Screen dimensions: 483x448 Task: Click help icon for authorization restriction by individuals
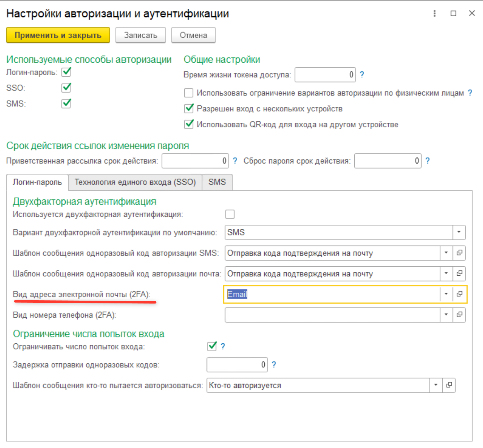[470, 93]
